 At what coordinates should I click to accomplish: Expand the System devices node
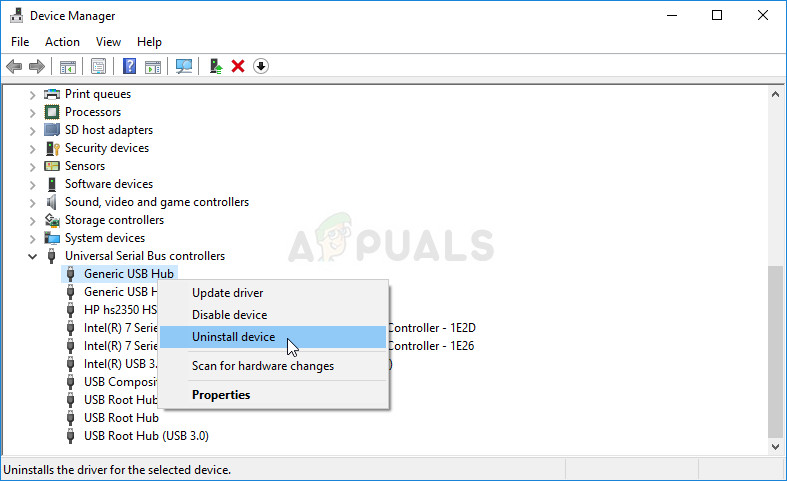(x=33, y=238)
